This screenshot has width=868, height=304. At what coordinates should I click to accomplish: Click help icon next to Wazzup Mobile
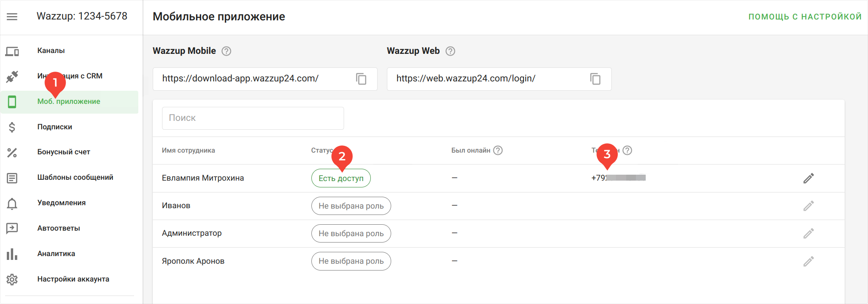tap(227, 51)
